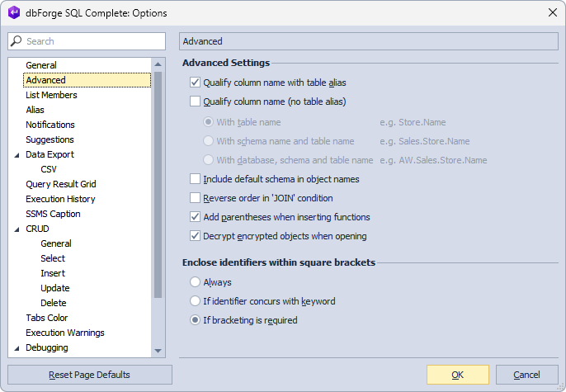
Task: Go to Notifications settings
Action: [x=50, y=125]
